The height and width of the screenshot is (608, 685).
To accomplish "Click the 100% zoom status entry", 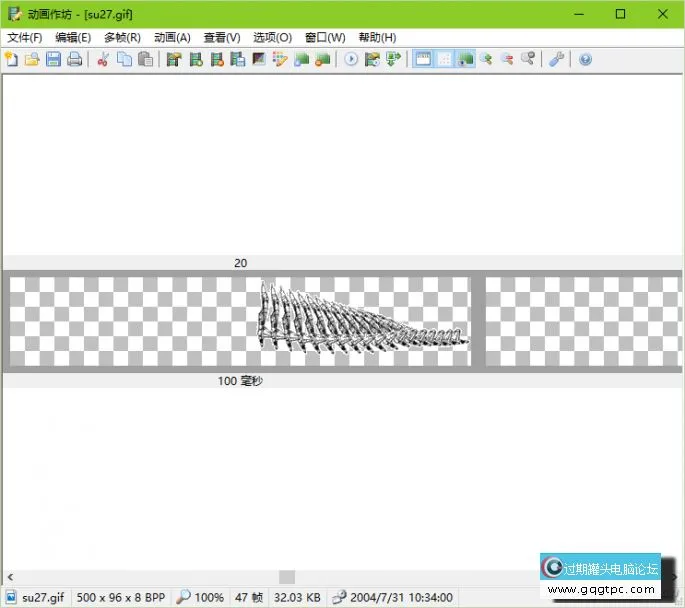I will (209, 597).
